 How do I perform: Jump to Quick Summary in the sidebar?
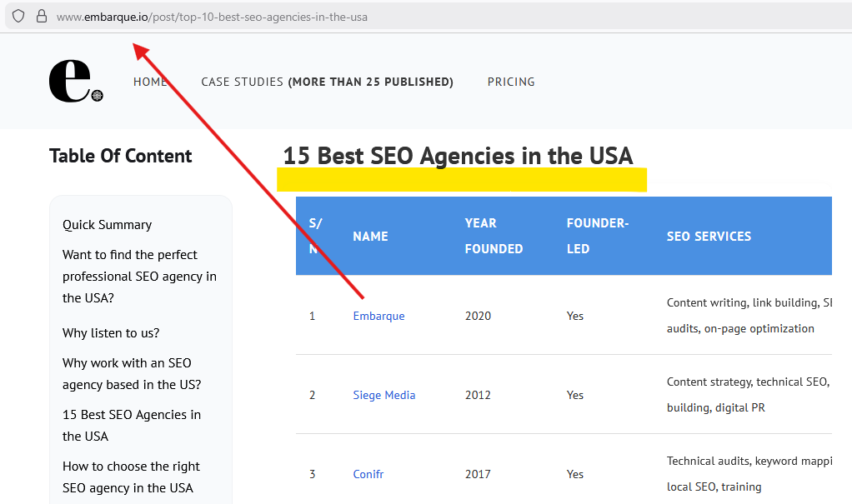pos(107,225)
